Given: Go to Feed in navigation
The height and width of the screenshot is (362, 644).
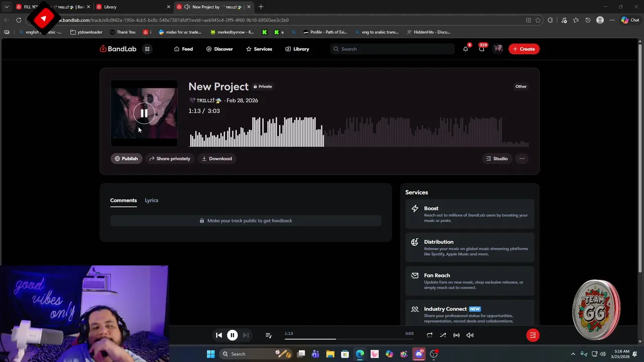Looking at the screenshot, I should 183,49.
